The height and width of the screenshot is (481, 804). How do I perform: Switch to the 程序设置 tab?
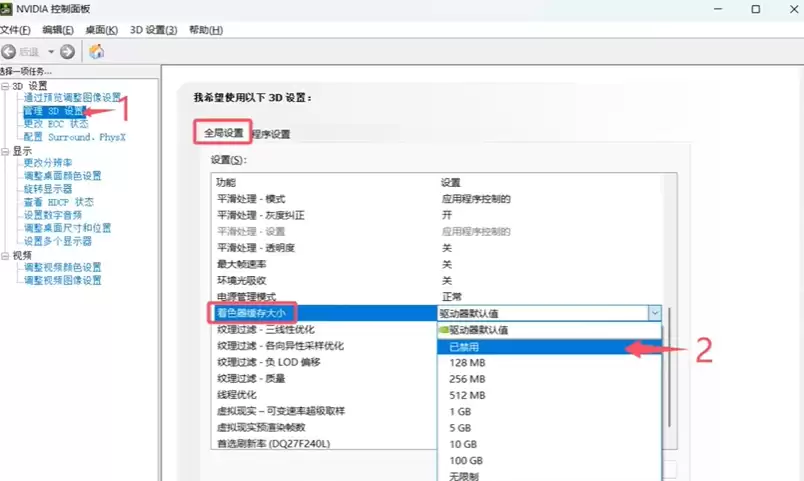271,134
